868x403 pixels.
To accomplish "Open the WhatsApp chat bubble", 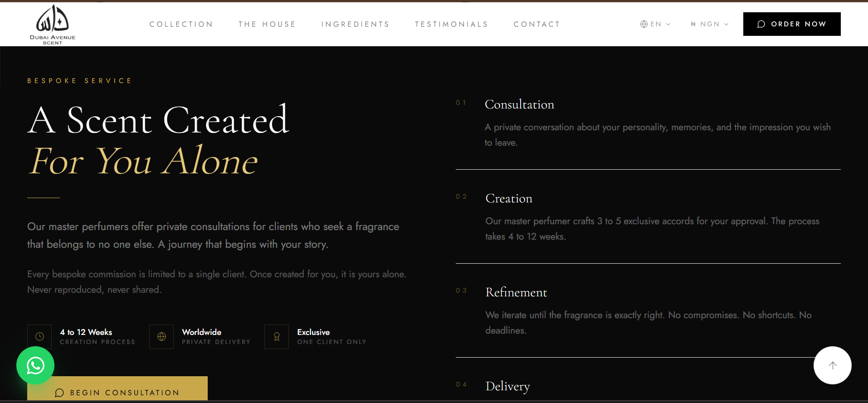I will point(35,365).
